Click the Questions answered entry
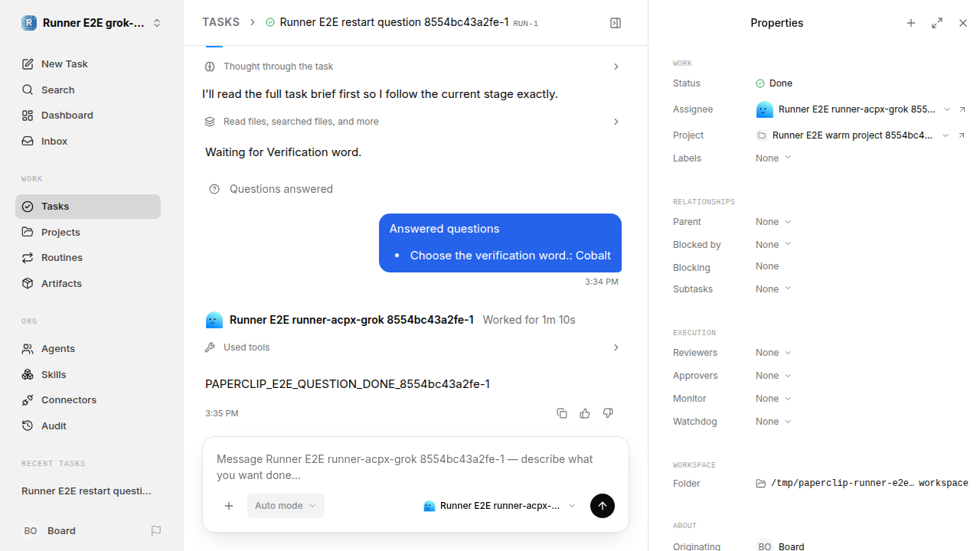The height and width of the screenshot is (551, 980). 270,189
